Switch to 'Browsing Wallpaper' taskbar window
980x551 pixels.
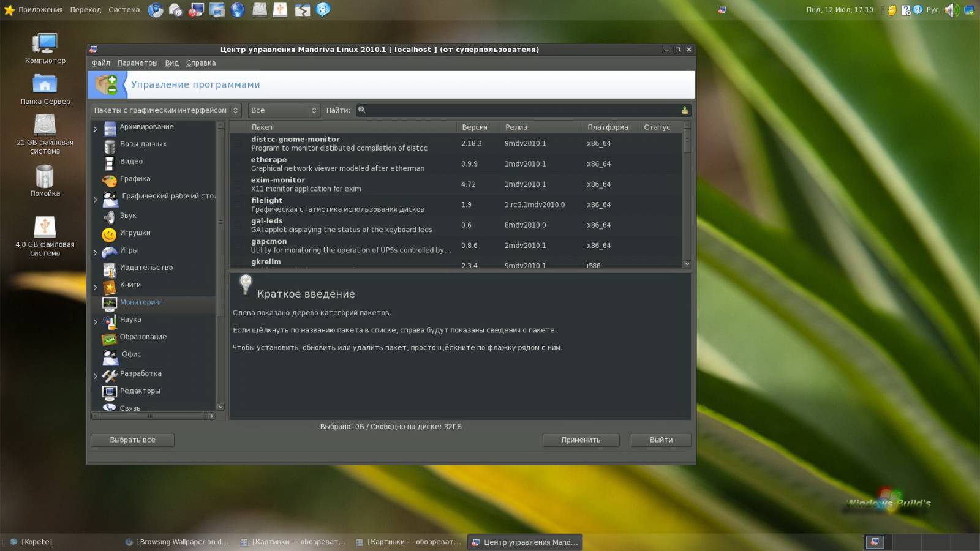click(x=177, y=542)
